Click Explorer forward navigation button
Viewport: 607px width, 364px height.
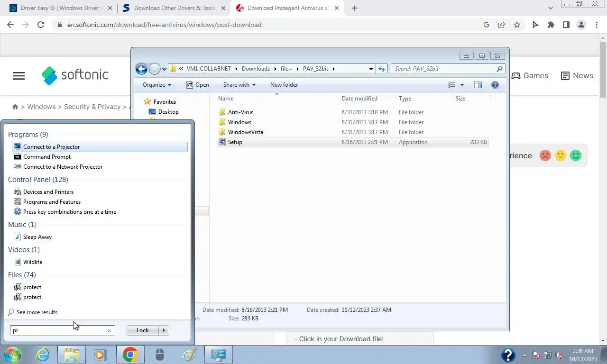pyautogui.click(x=155, y=69)
